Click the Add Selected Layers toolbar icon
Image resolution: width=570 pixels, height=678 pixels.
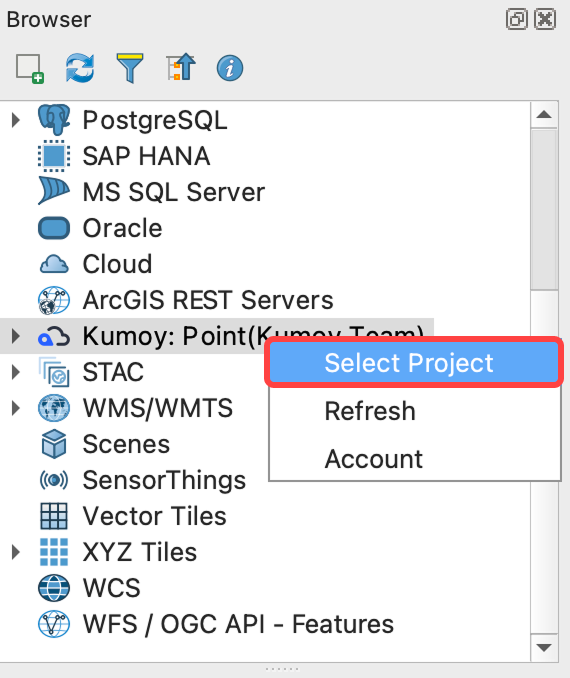click(x=29, y=68)
